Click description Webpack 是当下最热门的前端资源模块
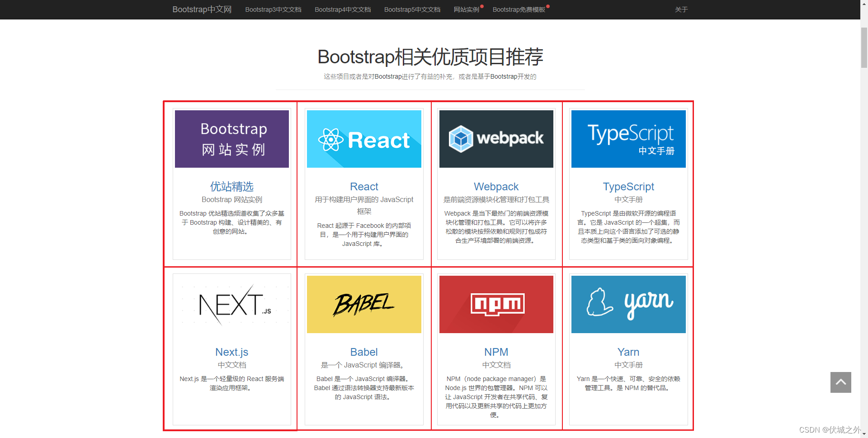The width and height of the screenshot is (868, 438). coord(496,227)
